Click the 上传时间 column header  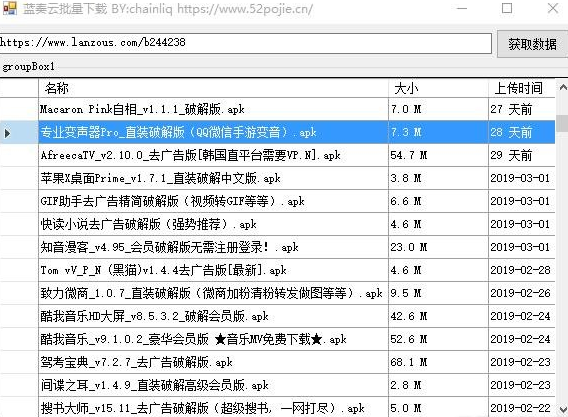point(522,88)
